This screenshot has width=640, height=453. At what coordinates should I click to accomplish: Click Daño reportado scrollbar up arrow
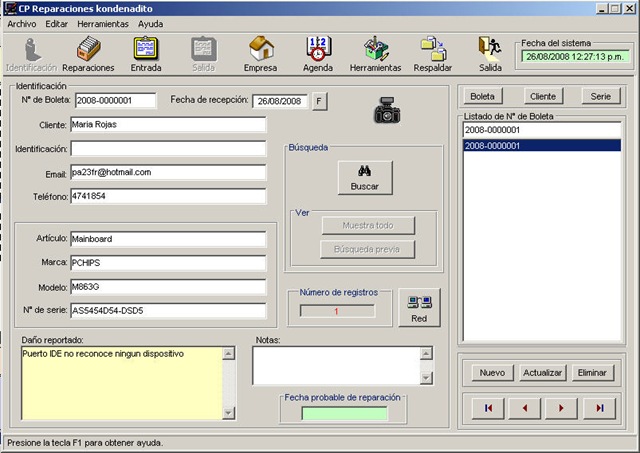pyautogui.click(x=229, y=353)
